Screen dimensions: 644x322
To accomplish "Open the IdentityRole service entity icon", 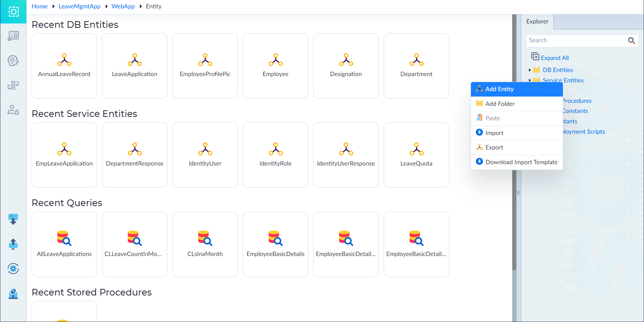I will coord(275,149).
